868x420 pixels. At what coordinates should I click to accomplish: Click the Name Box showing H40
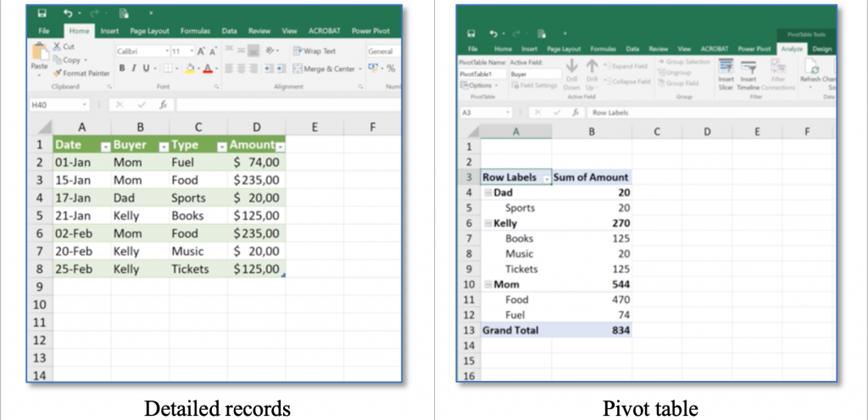(x=58, y=104)
